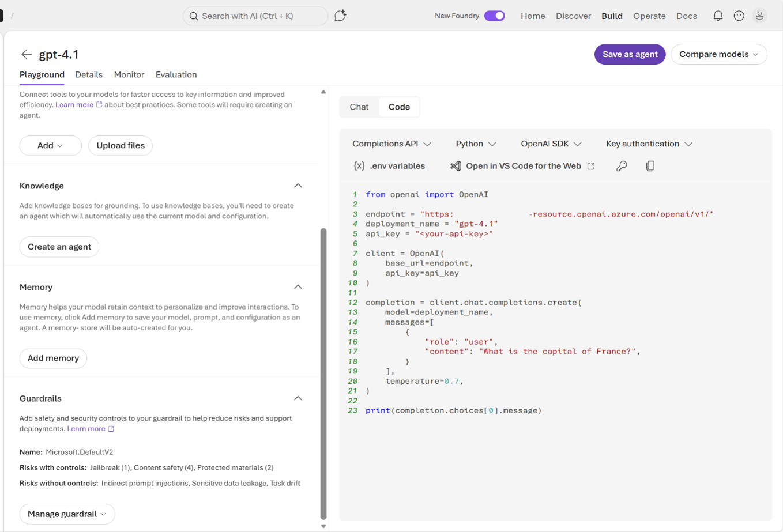This screenshot has width=783, height=532.
Task: Click Open in VS Code for the Web
Action: (x=522, y=166)
